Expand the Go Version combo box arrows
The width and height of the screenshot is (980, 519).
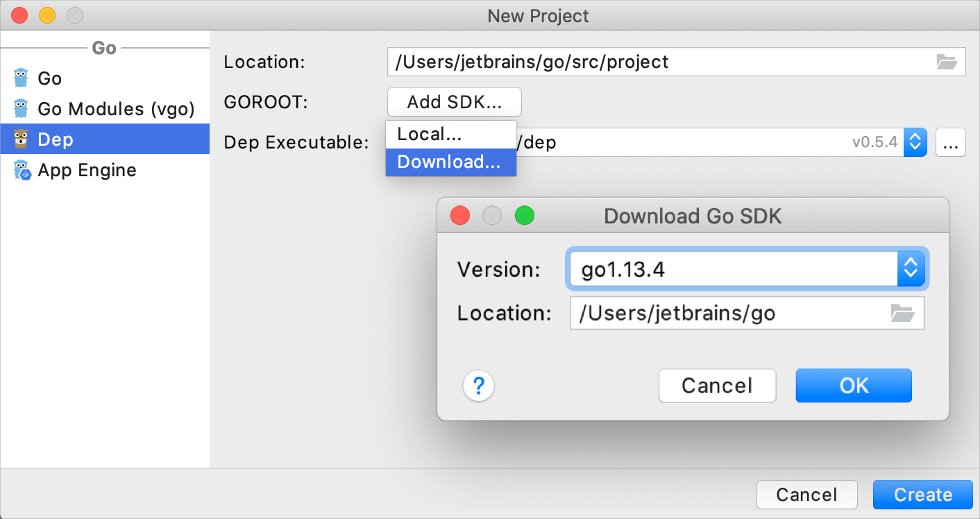click(x=911, y=268)
